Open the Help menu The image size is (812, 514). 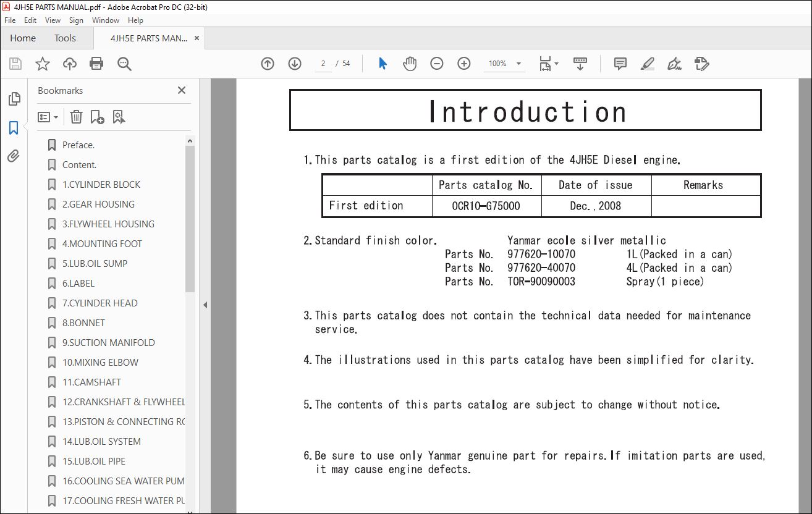coord(135,20)
